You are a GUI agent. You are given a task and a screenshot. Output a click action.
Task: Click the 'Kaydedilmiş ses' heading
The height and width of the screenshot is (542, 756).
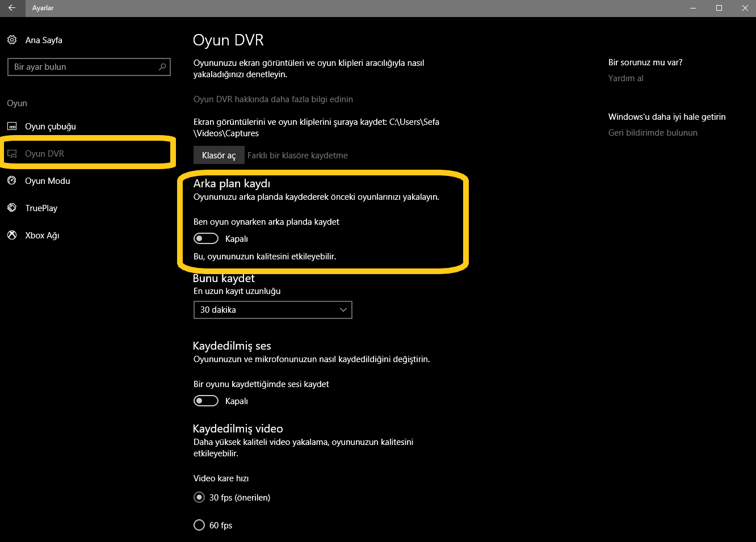coord(232,346)
